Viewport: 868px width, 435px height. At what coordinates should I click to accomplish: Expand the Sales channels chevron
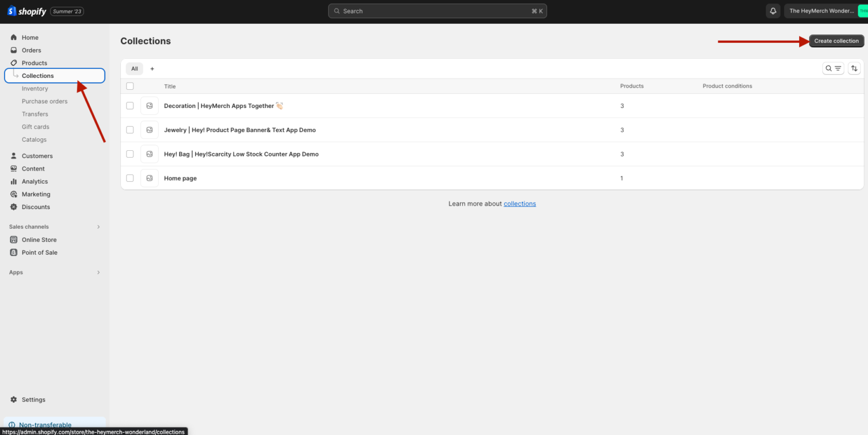(98, 227)
